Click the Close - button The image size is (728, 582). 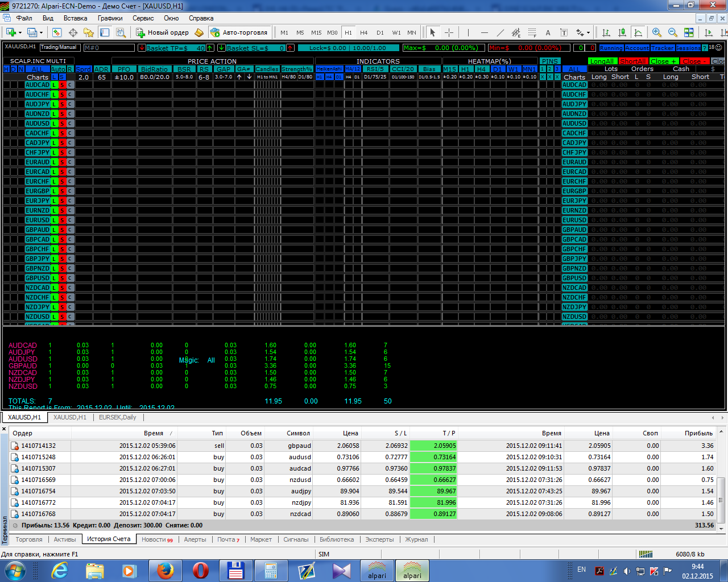pos(694,61)
